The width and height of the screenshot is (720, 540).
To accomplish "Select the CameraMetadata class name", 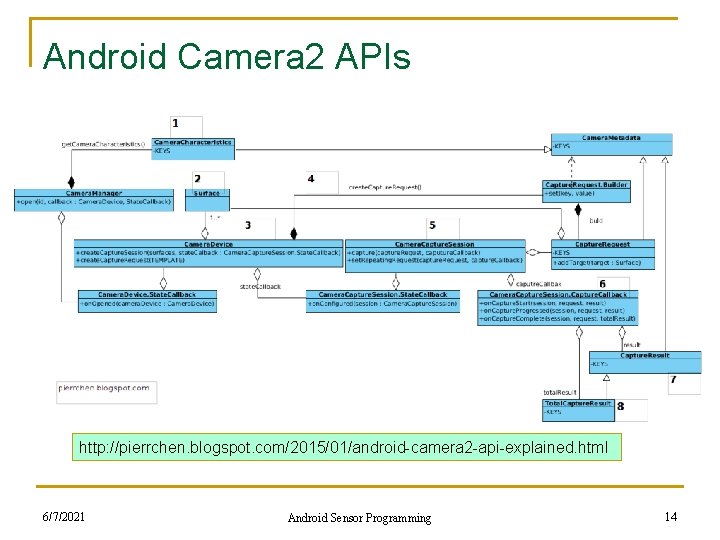I will coord(611,138).
